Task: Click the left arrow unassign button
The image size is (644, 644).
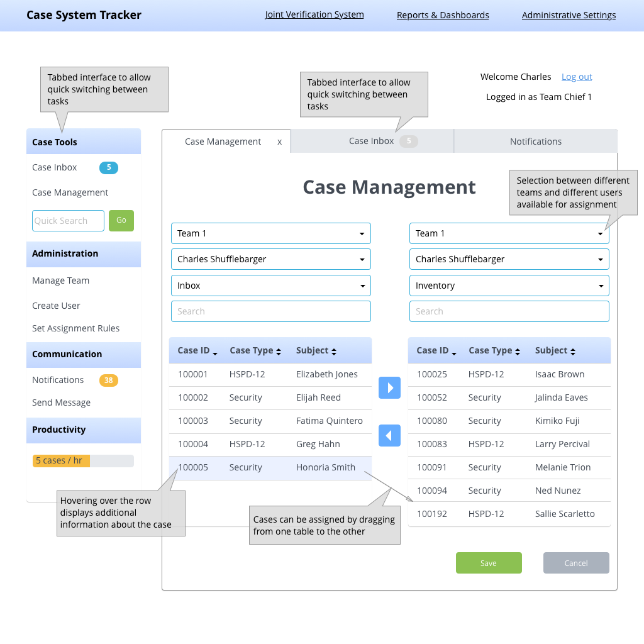Action: [389, 435]
